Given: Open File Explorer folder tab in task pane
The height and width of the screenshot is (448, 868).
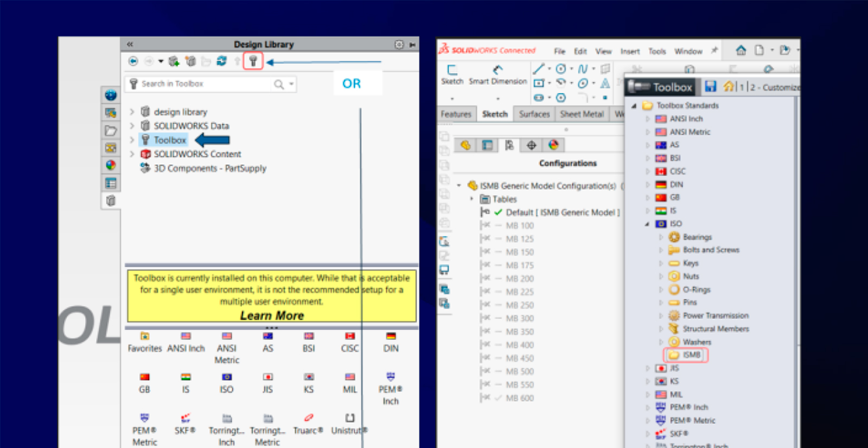Looking at the screenshot, I should pyautogui.click(x=111, y=130).
